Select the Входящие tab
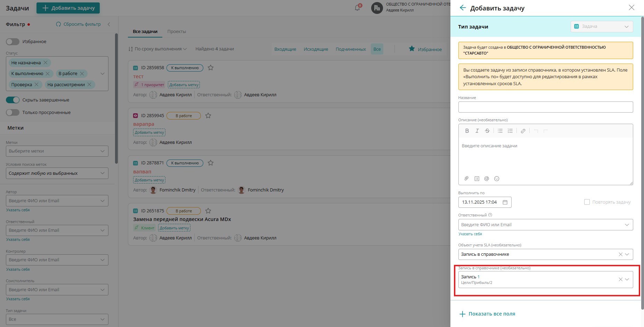644x327 pixels. click(285, 49)
